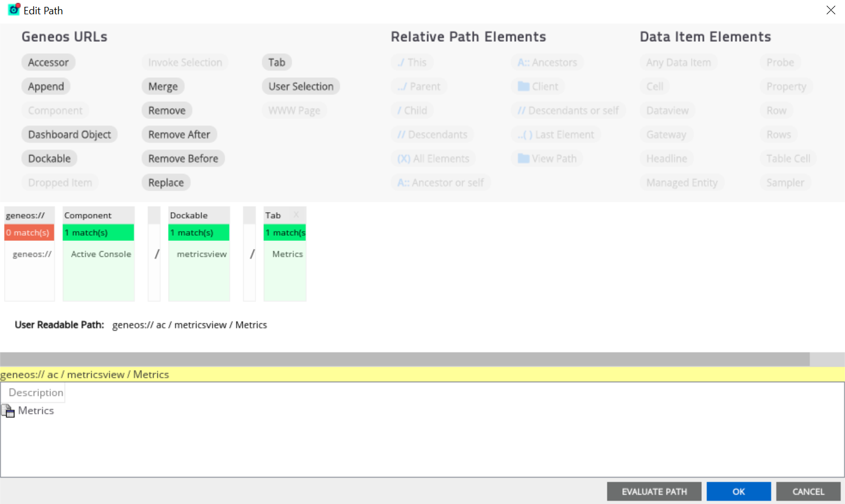Close the Edit Path dialog
The image size is (845, 504).
(x=831, y=10)
